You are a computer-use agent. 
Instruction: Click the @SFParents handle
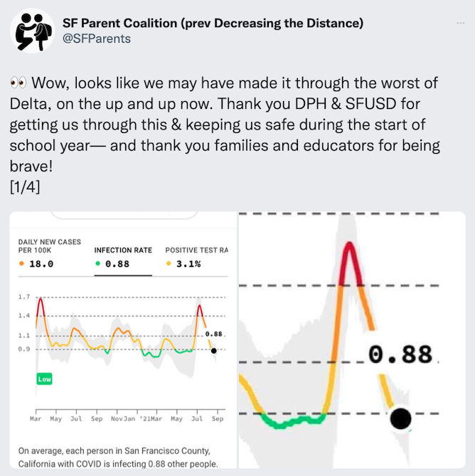97,39
